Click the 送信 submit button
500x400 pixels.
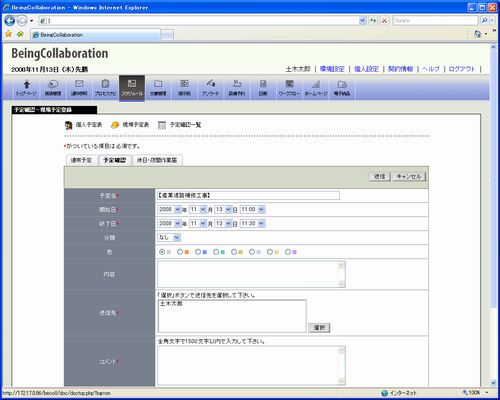coord(379,177)
